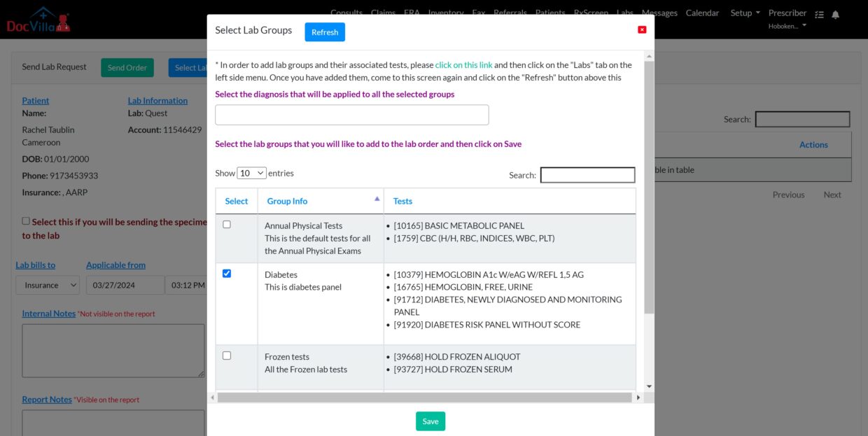Screen dimensions: 868x436
Task: Expand the Setup menu
Action: point(745,13)
